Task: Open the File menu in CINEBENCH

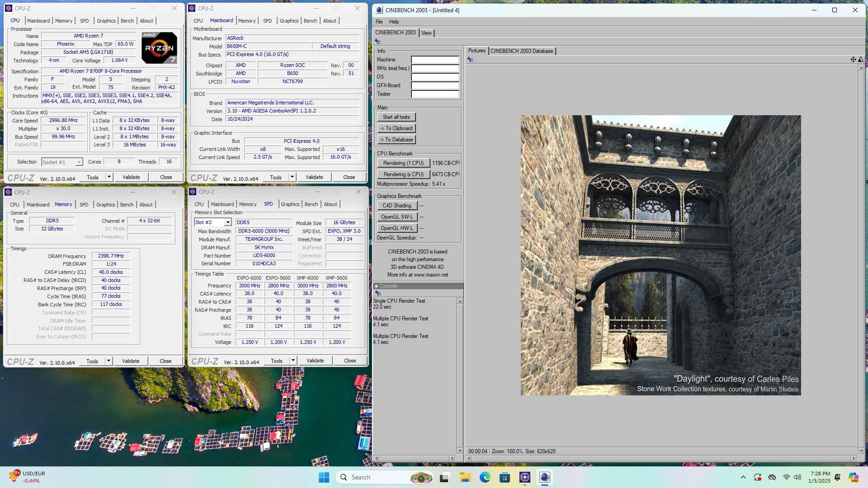Action: (379, 22)
